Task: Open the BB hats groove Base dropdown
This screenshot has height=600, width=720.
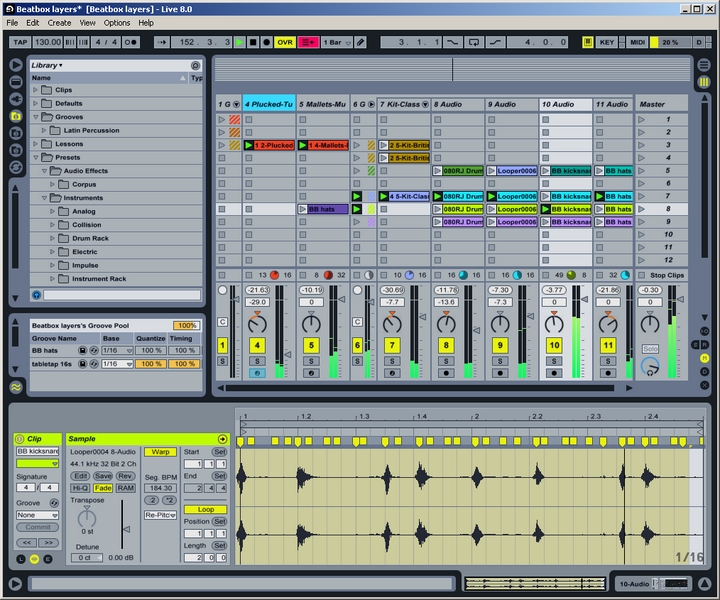Action: point(117,350)
